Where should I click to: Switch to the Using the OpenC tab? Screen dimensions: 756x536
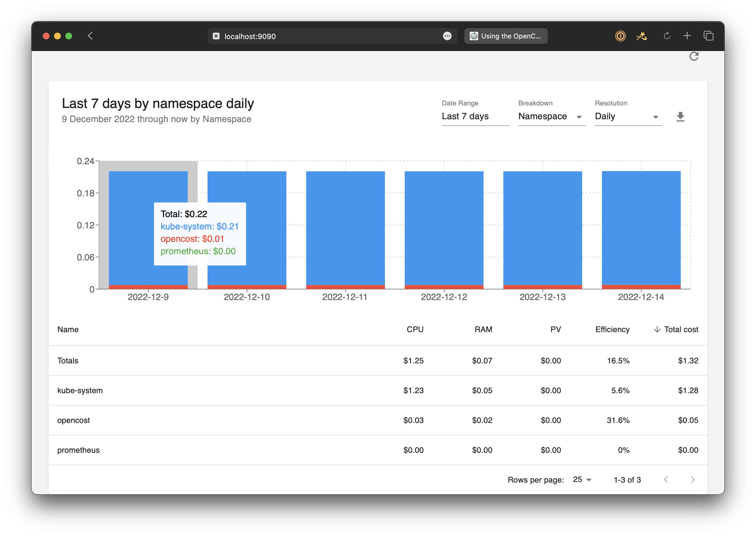click(x=506, y=36)
